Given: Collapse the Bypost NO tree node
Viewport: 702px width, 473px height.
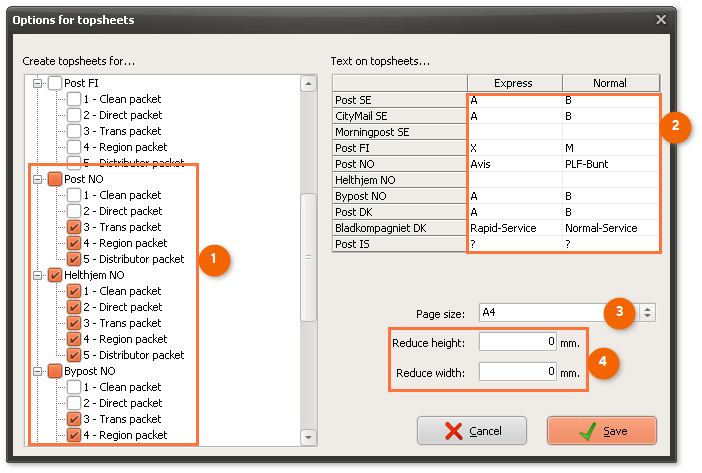Looking at the screenshot, I should [x=38, y=371].
